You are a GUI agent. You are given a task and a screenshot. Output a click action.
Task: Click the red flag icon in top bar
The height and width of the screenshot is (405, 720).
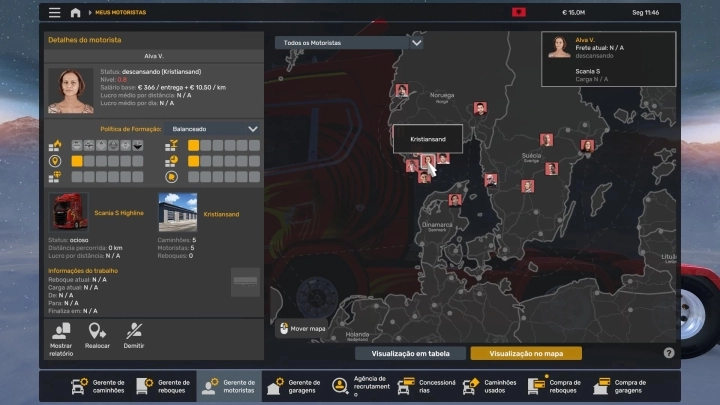pyautogui.click(x=519, y=12)
